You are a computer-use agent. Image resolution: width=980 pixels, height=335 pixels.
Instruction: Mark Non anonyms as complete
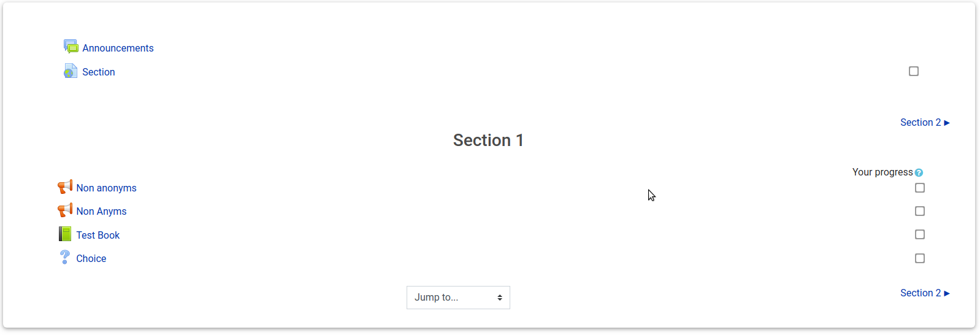click(920, 188)
